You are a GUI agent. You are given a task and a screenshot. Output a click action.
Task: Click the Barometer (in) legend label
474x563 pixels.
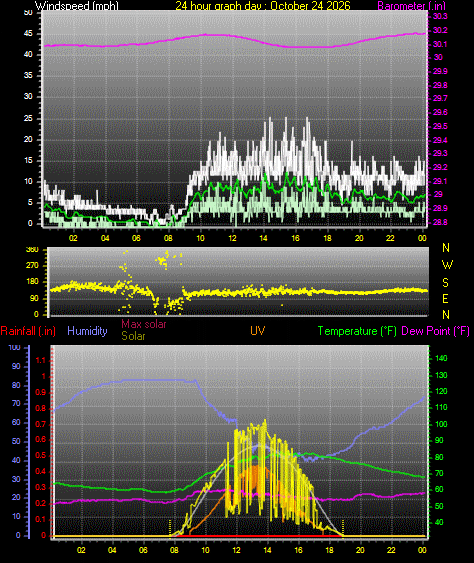[x=412, y=5]
